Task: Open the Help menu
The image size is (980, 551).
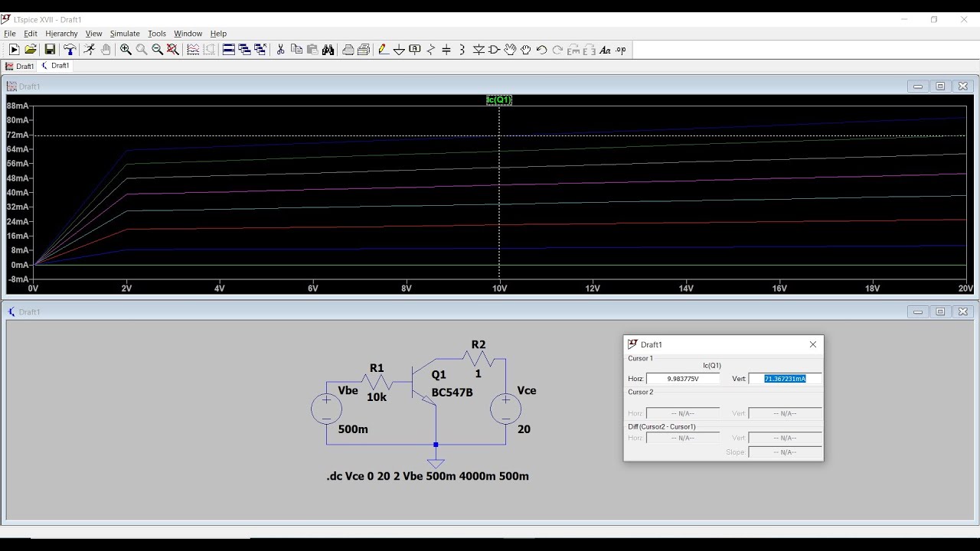Action: [218, 34]
